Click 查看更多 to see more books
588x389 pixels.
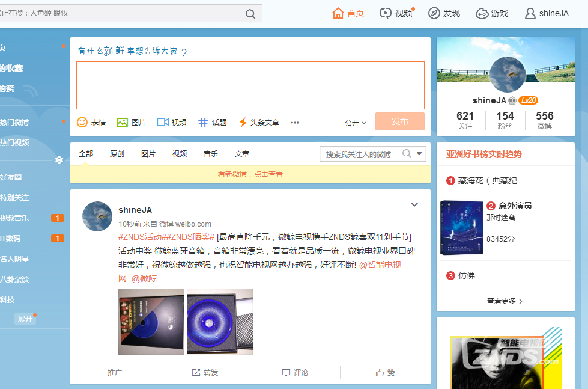point(505,301)
